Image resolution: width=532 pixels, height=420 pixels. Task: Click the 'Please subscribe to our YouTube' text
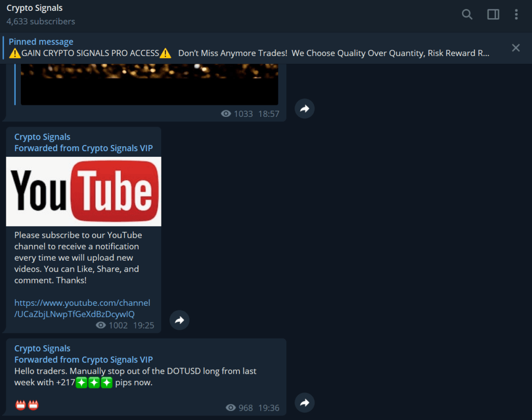point(78,235)
